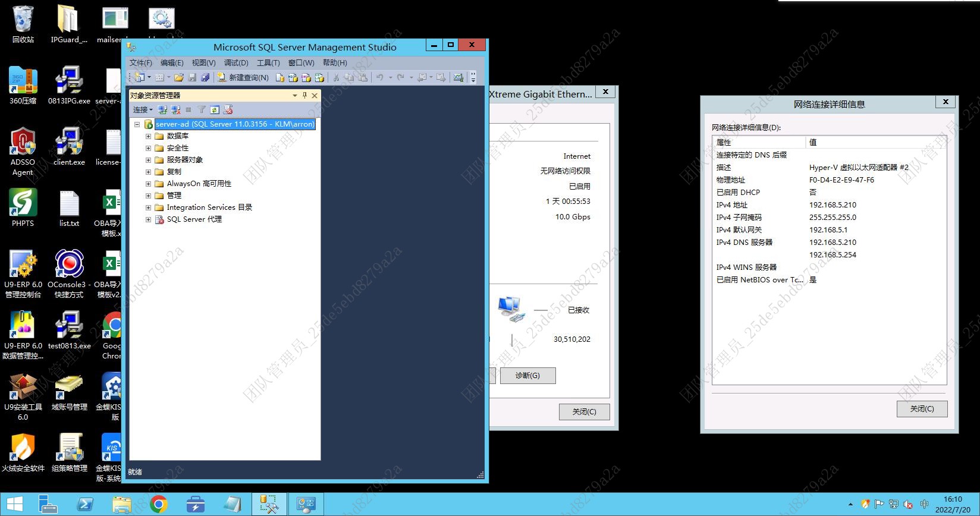This screenshot has width=980, height=516.
Task: Refresh the Object Explorer tree
Action: point(215,110)
